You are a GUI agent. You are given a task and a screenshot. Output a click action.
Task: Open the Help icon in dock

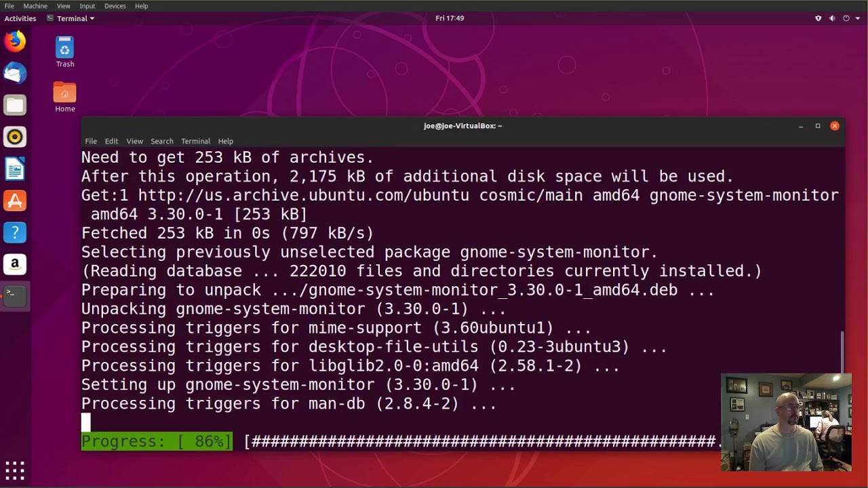[x=15, y=232]
